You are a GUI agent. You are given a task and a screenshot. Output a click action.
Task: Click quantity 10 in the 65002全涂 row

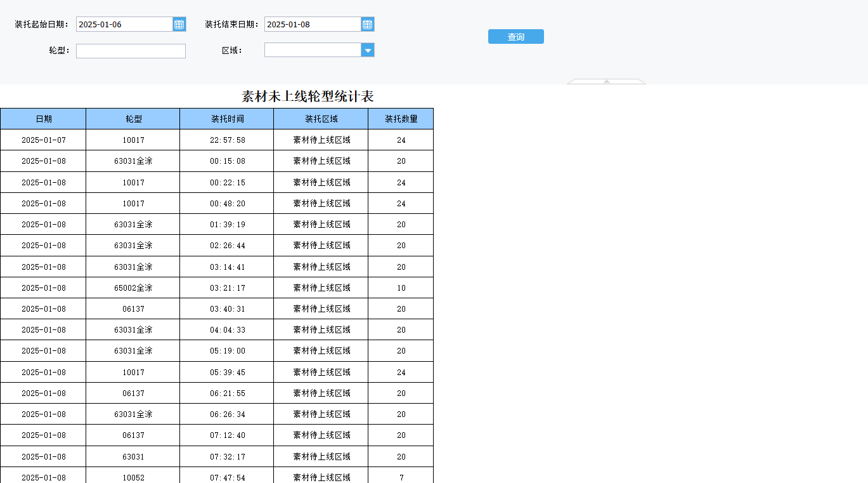[401, 288]
